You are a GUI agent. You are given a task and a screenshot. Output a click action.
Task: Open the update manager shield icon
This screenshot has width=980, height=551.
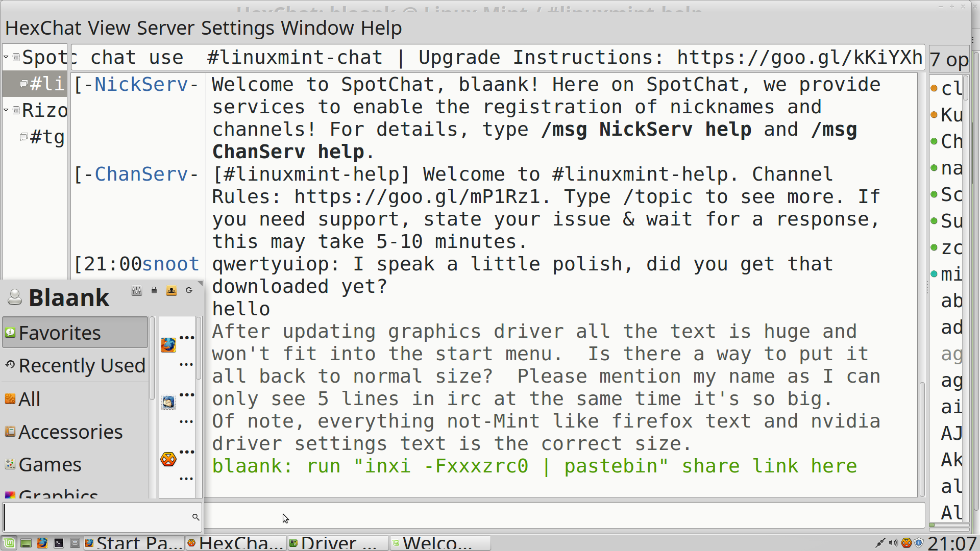pos(919,543)
